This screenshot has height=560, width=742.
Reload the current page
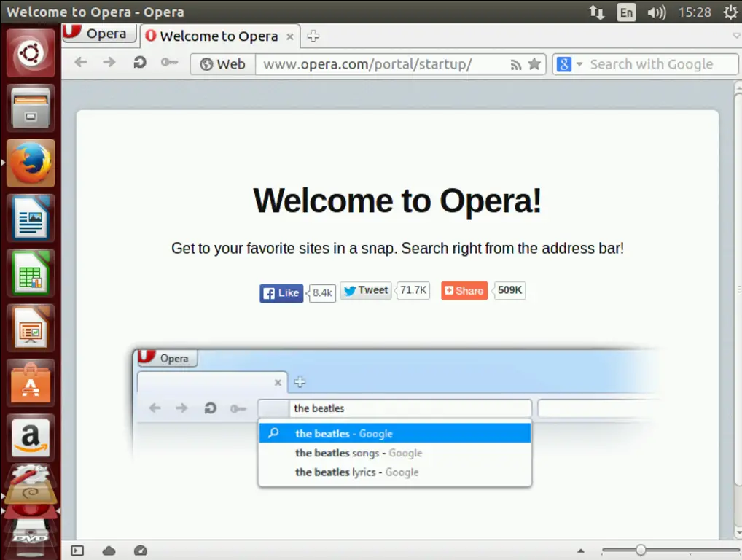(140, 63)
